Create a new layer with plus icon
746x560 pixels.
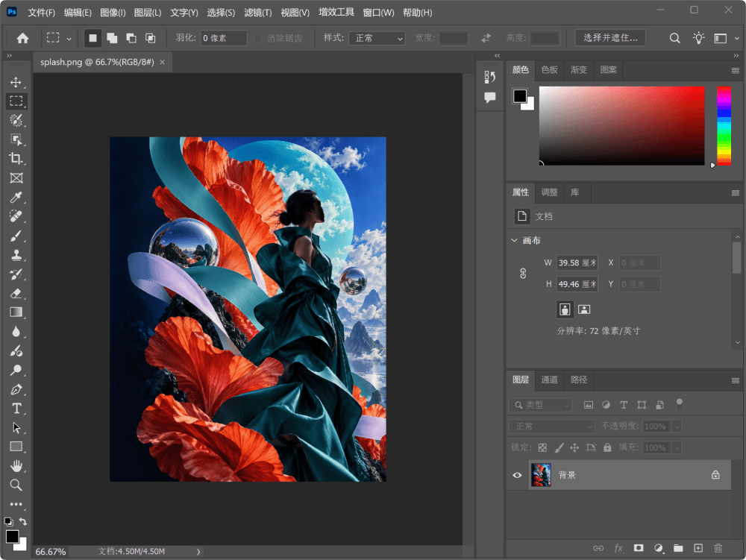(x=698, y=548)
